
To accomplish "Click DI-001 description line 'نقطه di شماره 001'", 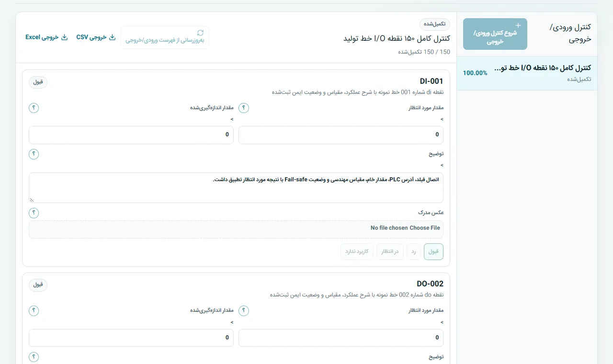I will click(x=357, y=92).
